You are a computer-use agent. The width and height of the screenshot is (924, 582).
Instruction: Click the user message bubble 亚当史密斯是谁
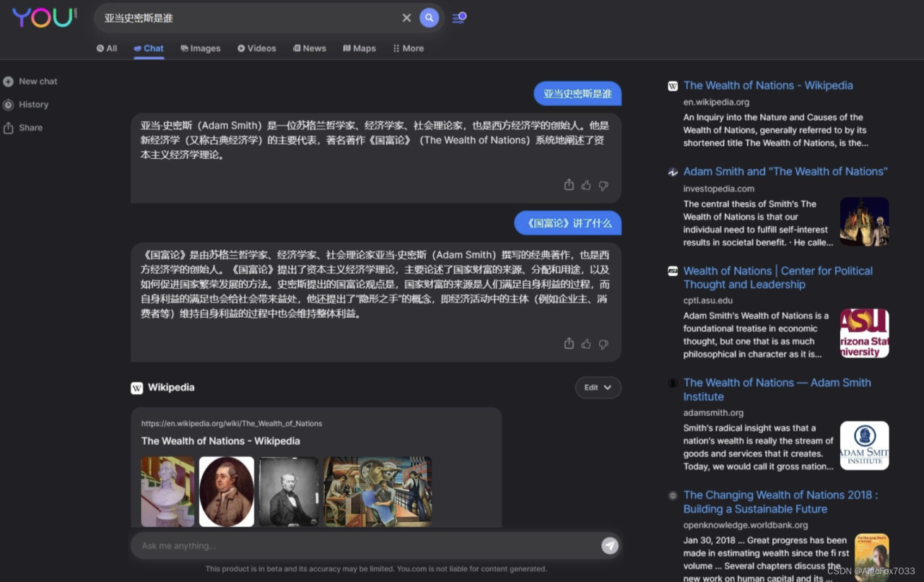pyautogui.click(x=577, y=94)
